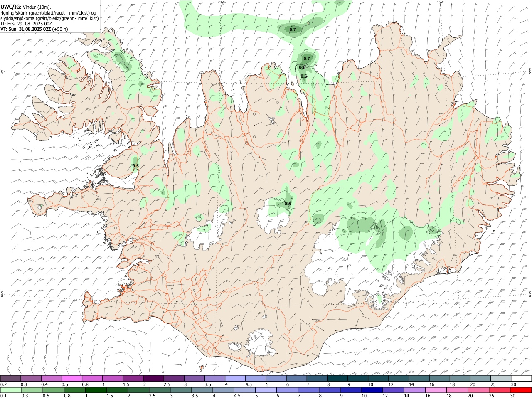Screen dimensions: 532x399
Task: Click the periwinkle 6 rain legend swatch
Action: (286, 390)
